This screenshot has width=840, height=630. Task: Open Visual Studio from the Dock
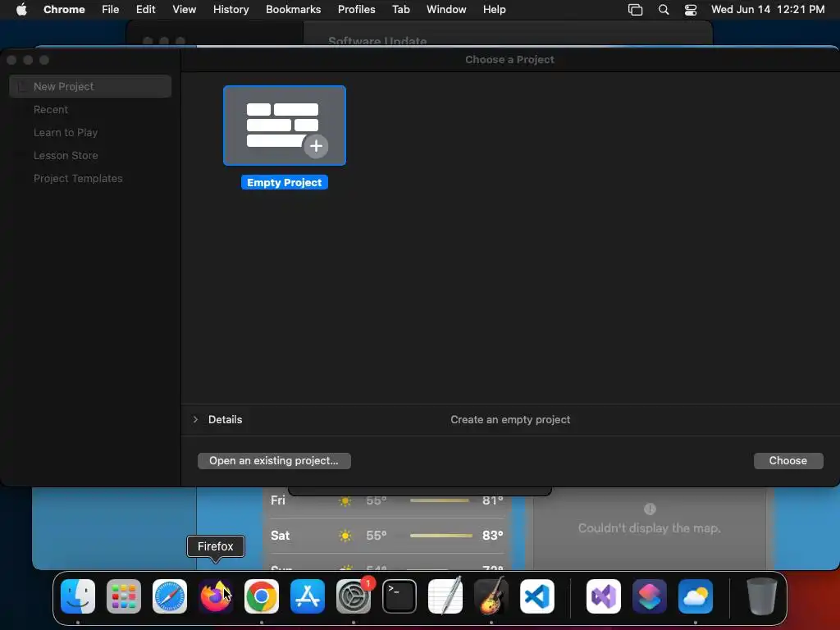(604, 596)
